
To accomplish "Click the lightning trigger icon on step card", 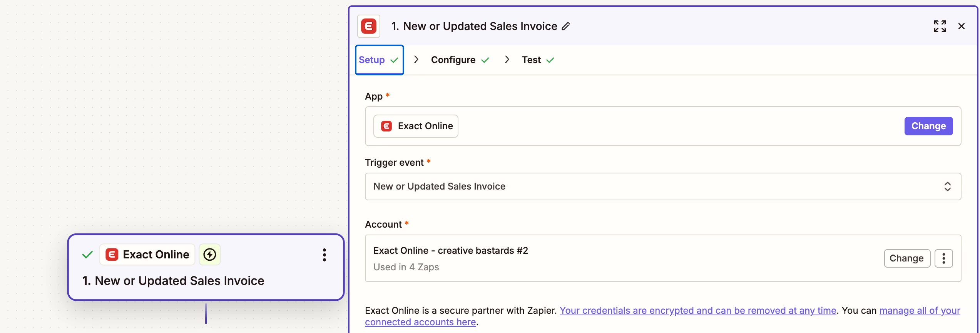I will coord(210,255).
